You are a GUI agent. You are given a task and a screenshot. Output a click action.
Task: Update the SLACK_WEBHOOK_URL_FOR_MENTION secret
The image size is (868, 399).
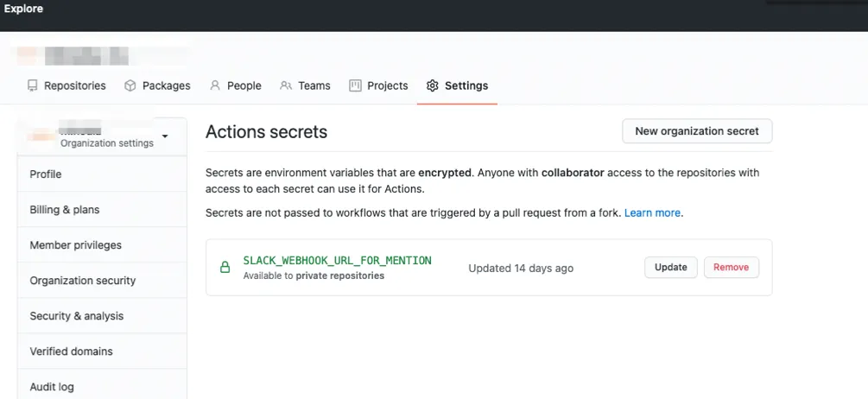point(670,268)
